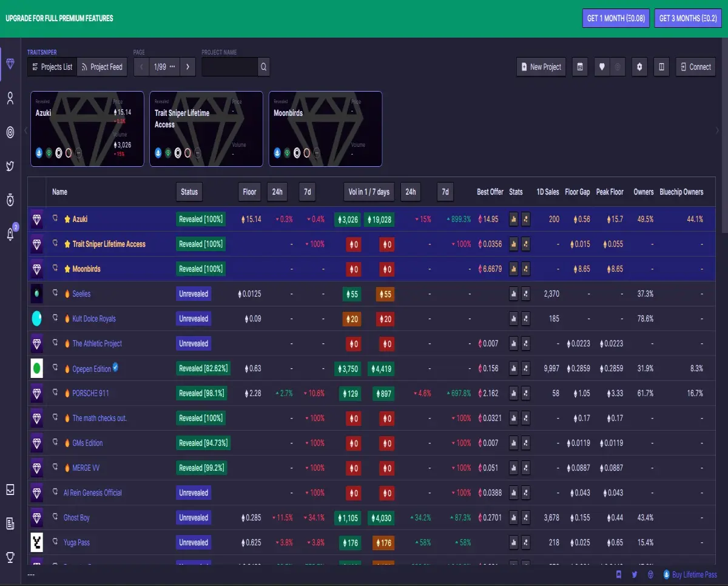Click Unrevealed badge in Seelies row
728x586 pixels.
pyautogui.click(x=194, y=294)
